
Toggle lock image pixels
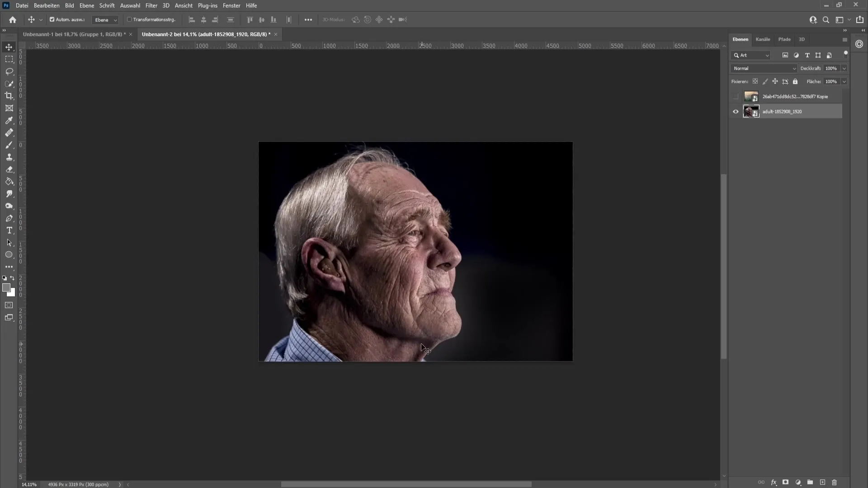[765, 81]
